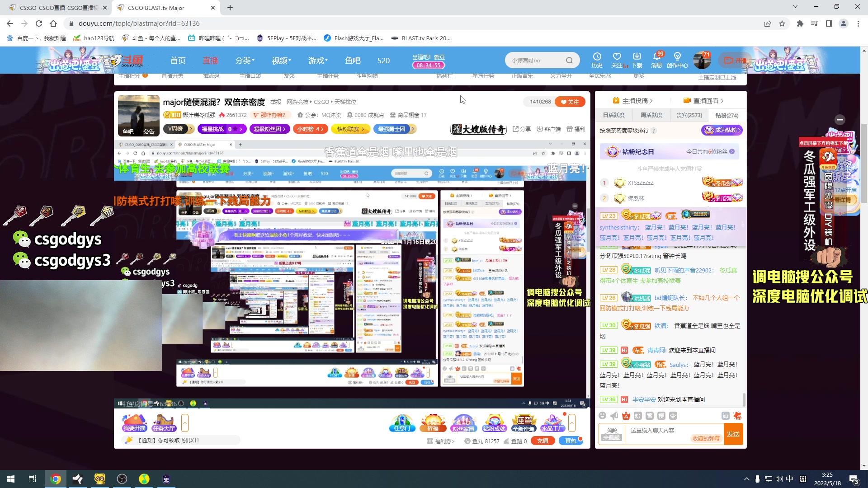Click the 成为钻粉 button
Screen dimensions: 868x488
point(722,130)
